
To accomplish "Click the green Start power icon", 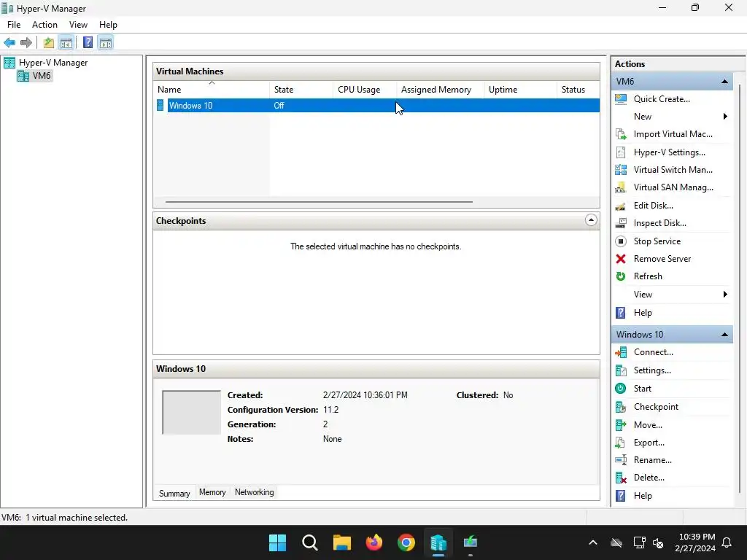I will [621, 389].
